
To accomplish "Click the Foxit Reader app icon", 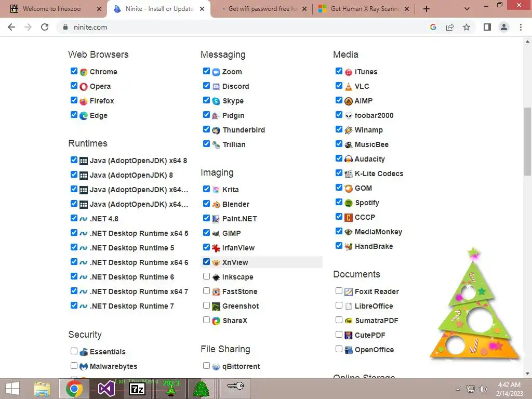I will tap(349, 292).
